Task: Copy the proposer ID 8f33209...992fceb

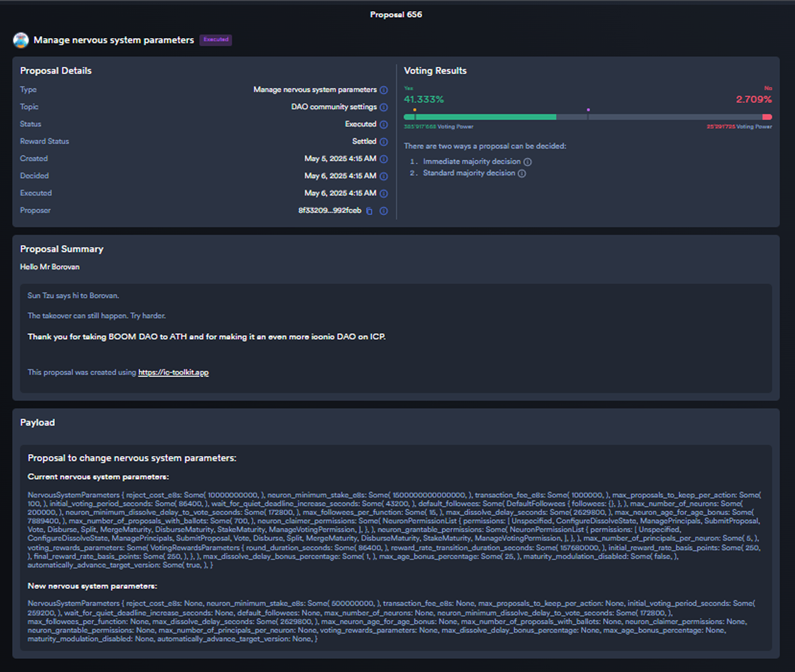Action: [x=369, y=211]
